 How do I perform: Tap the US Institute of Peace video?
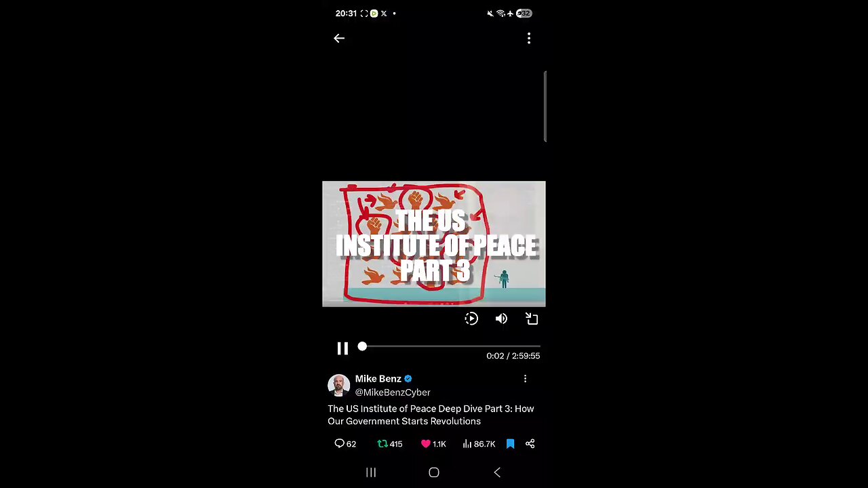click(x=434, y=244)
